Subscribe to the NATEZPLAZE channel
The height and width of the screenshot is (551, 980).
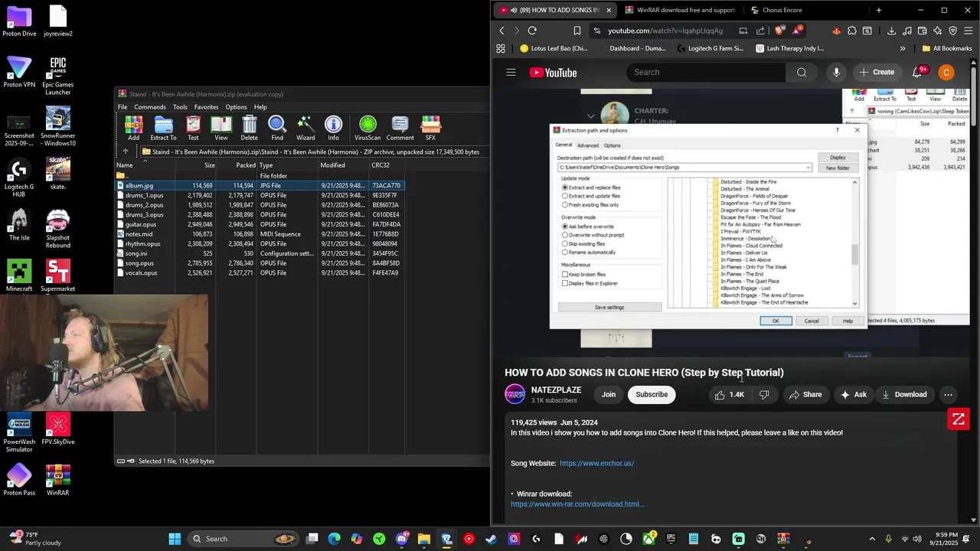(x=652, y=395)
